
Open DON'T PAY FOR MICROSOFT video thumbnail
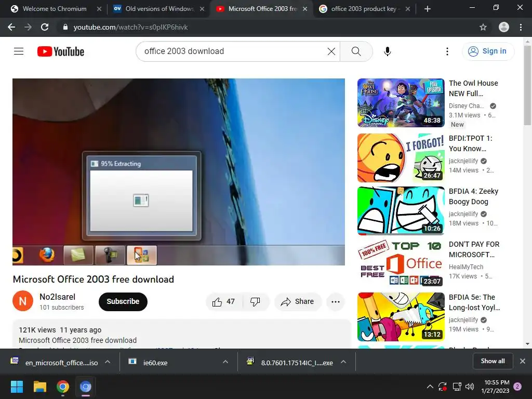click(x=401, y=263)
